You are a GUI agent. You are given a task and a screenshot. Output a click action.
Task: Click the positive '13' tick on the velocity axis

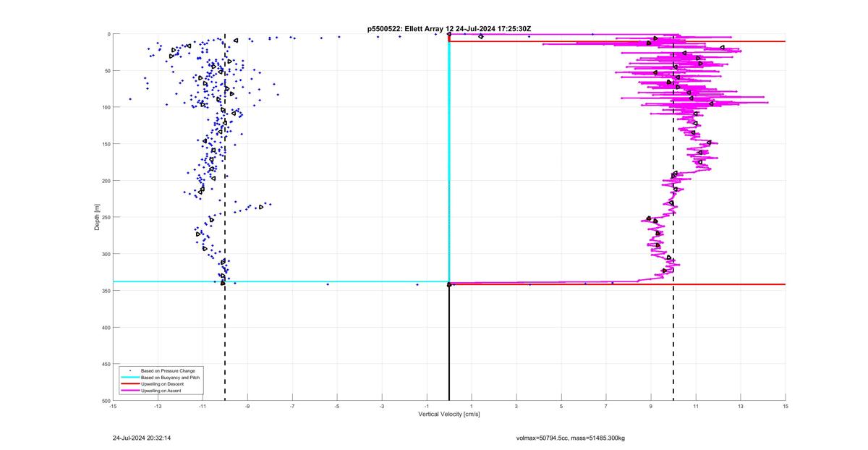click(741, 407)
